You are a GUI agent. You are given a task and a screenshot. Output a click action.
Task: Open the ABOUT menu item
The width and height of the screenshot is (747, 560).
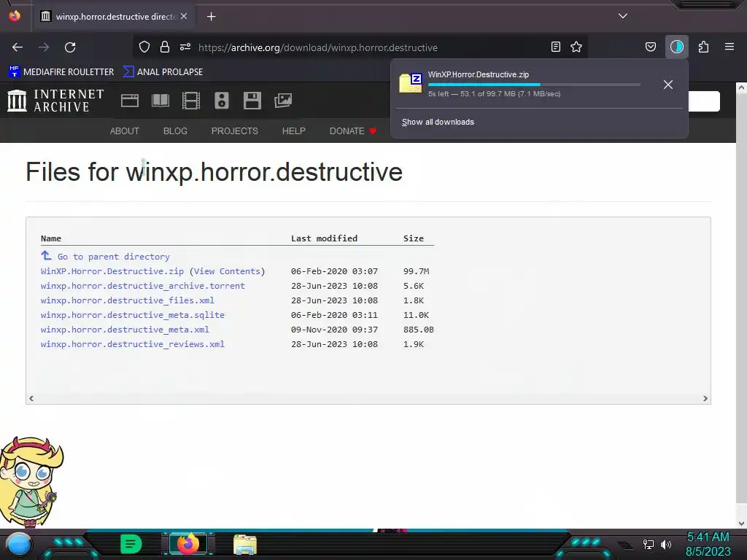(x=124, y=131)
